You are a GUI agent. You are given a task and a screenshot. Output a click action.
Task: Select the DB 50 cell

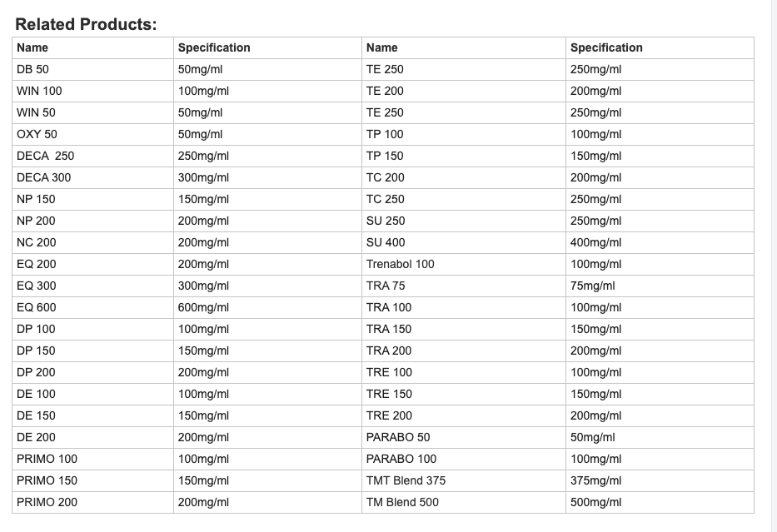tap(32, 69)
